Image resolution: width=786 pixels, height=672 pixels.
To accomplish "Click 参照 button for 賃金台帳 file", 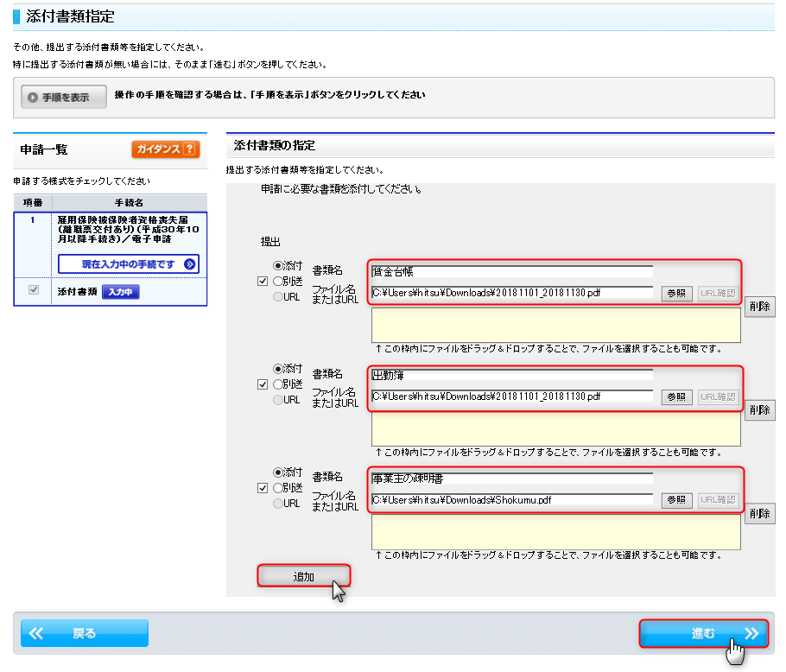I will tap(677, 293).
